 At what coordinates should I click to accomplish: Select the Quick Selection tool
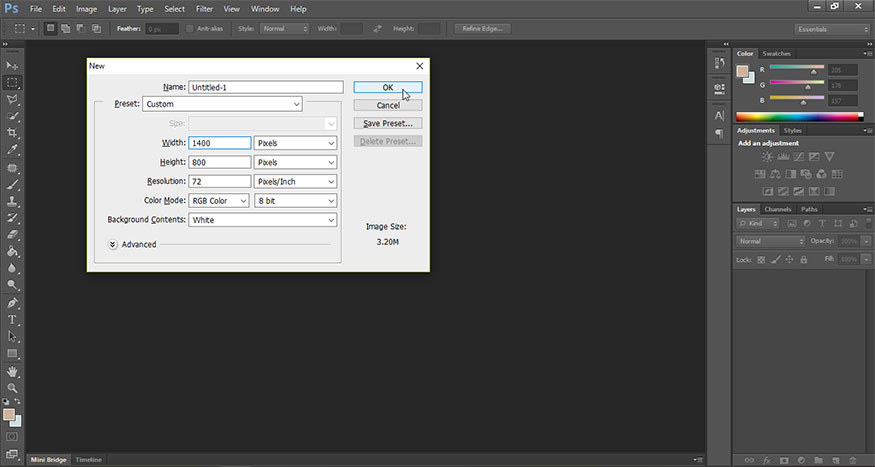tap(12, 117)
